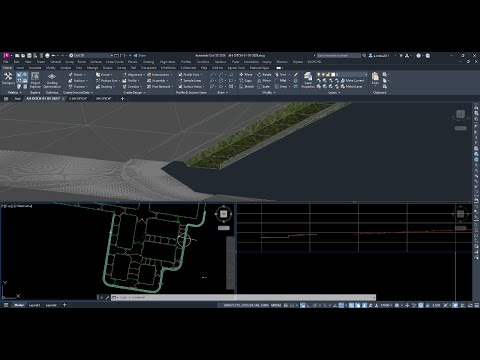Open the Analyze ribbon tab
The height and width of the screenshot is (360, 480).
(x=65, y=68)
